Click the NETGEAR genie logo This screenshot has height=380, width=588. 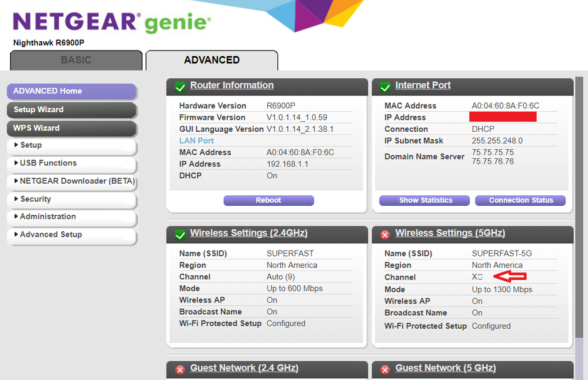(x=112, y=22)
